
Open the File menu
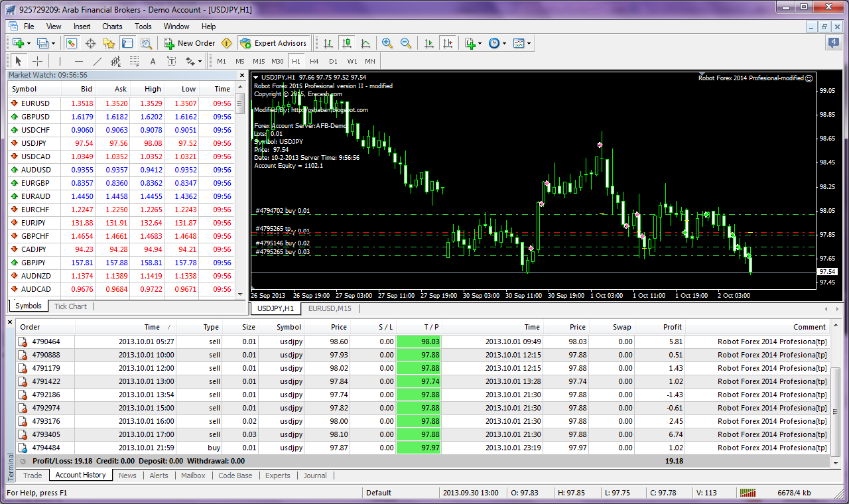[x=29, y=27]
